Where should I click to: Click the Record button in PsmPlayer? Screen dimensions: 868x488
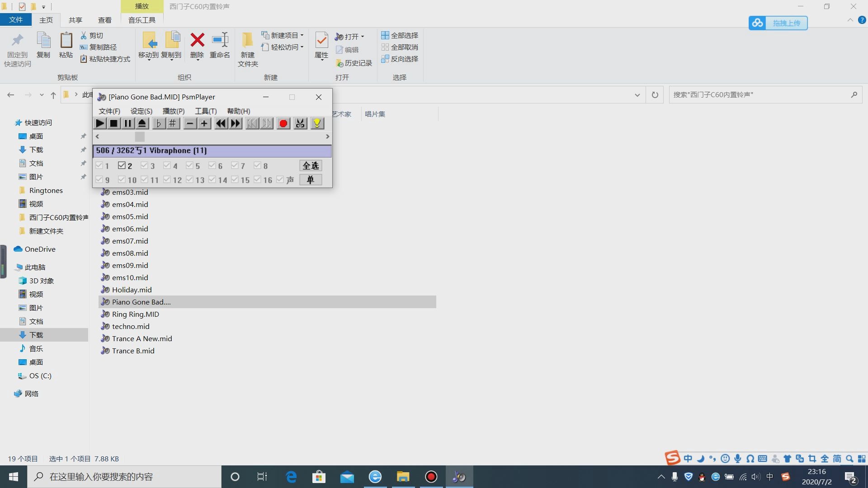[x=283, y=123]
